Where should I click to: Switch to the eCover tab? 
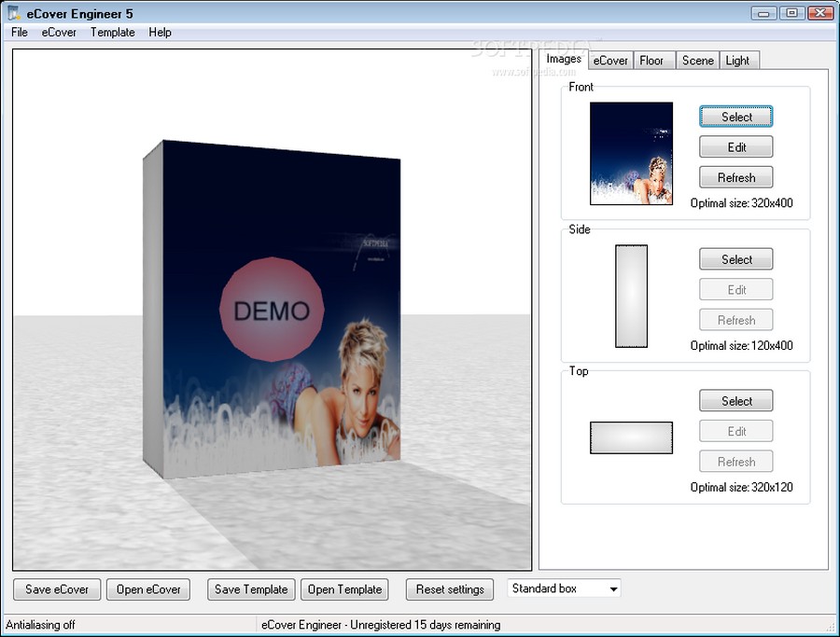pos(610,61)
